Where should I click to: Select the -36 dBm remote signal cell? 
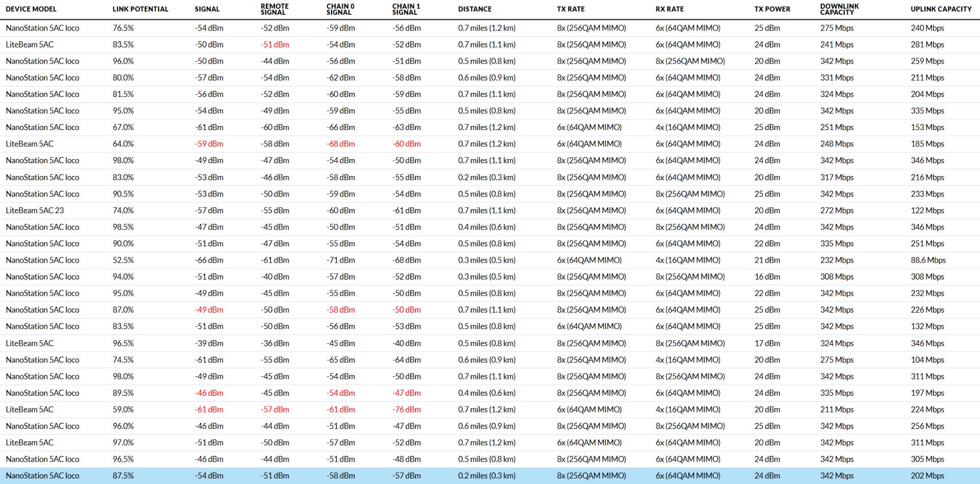click(x=275, y=344)
